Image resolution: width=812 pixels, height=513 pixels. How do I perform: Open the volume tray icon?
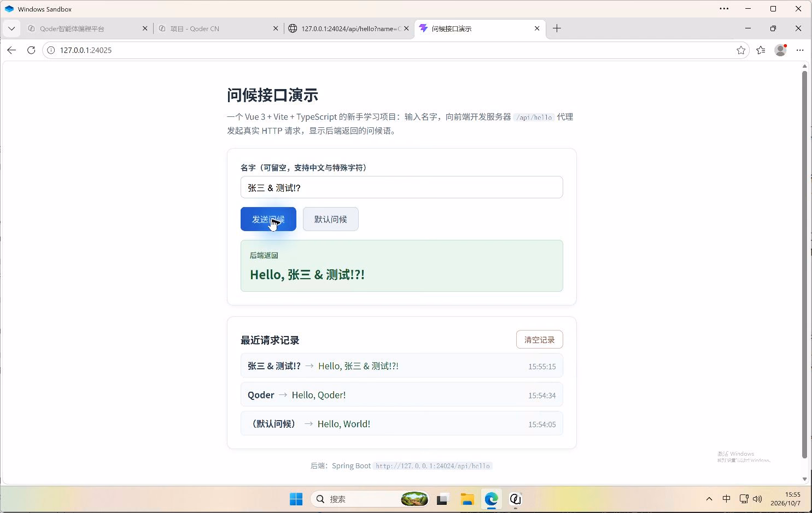pyautogui.click(x=757, y=499)
